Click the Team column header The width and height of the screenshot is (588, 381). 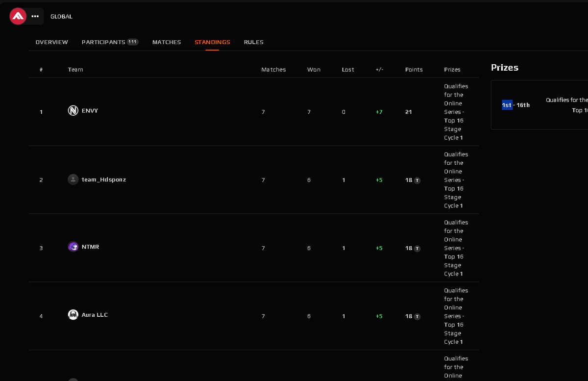75,70
